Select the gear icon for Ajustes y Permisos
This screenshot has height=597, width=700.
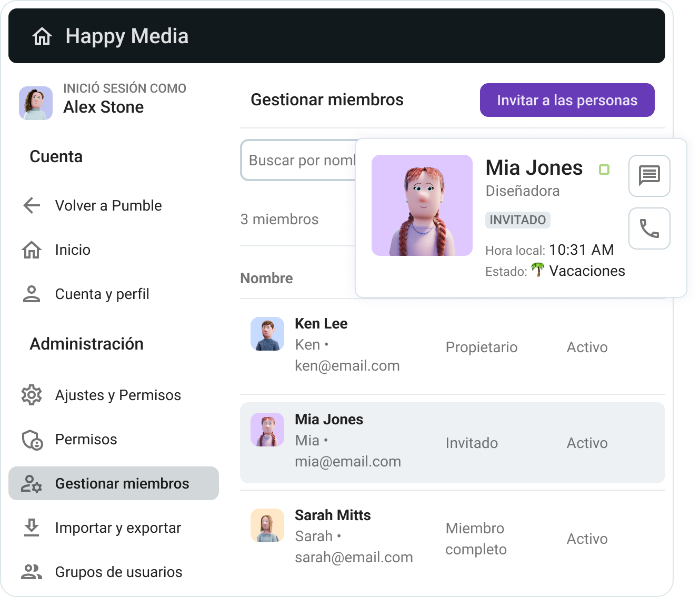pos(32,395)
